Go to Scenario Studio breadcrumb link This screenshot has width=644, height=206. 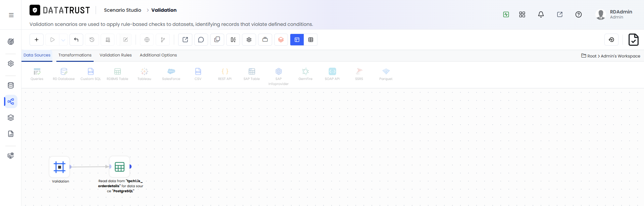(x=122, y=10)
